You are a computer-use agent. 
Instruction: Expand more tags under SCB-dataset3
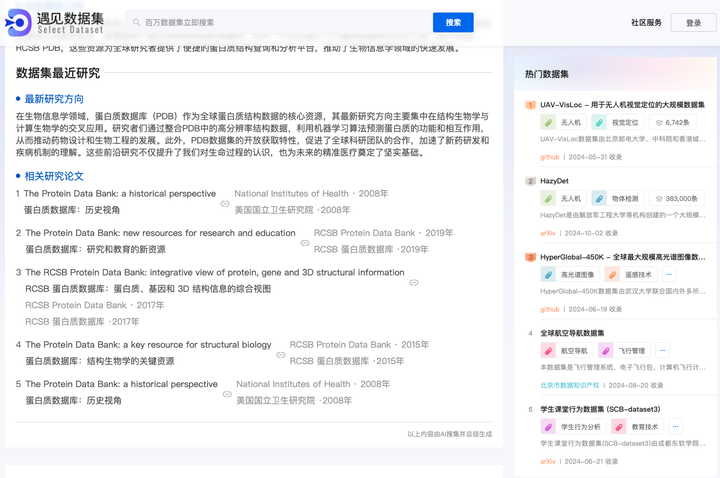(675, 427)
